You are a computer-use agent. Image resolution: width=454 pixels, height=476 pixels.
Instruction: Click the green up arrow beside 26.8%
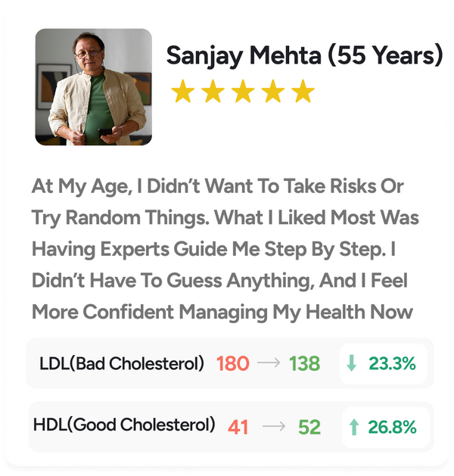(x=354, y=427)
